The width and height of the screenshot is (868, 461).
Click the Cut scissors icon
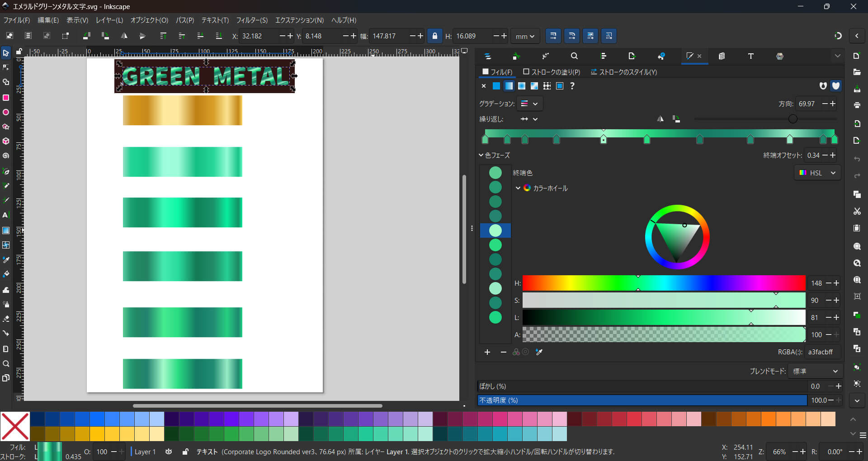[857, 211]
